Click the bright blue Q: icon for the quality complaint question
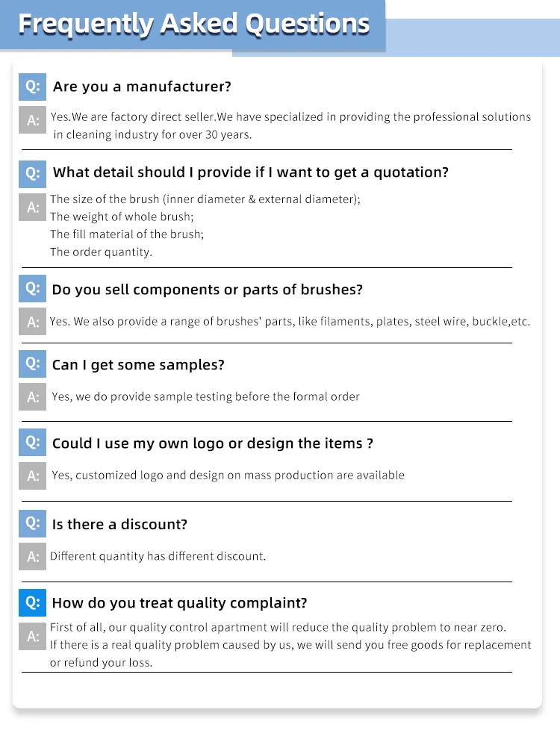The width and height of the screenshot is (560, 745). 32,602
